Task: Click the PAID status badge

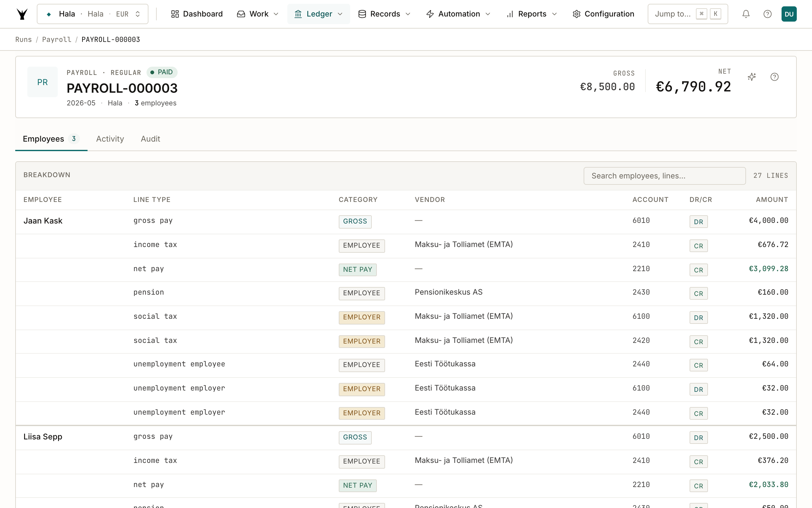Action: point(162,72)
